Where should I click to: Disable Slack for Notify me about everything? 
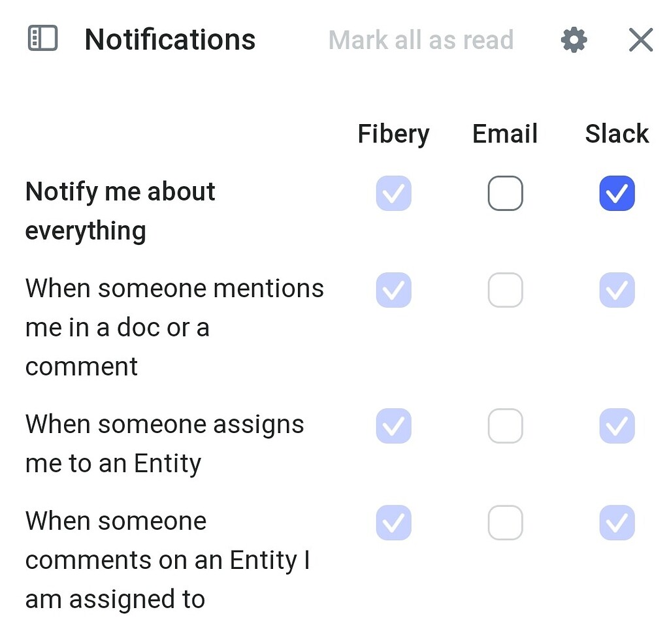617,193
